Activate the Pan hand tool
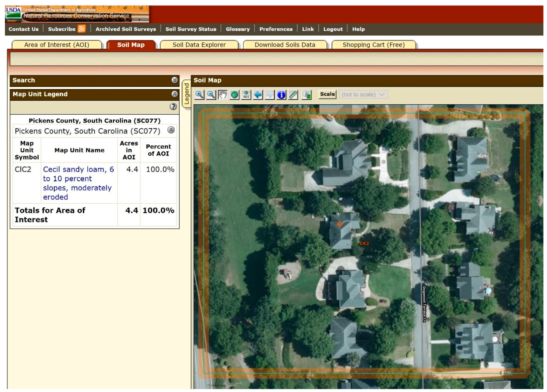 pos(223,95)
